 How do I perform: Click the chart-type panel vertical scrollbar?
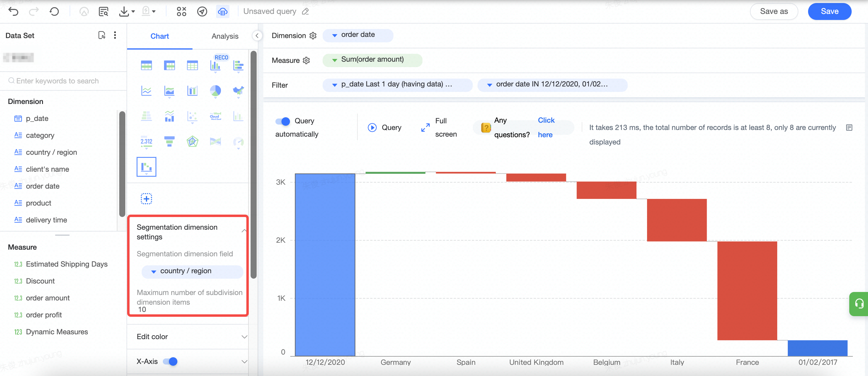click(x=253, y=164)
